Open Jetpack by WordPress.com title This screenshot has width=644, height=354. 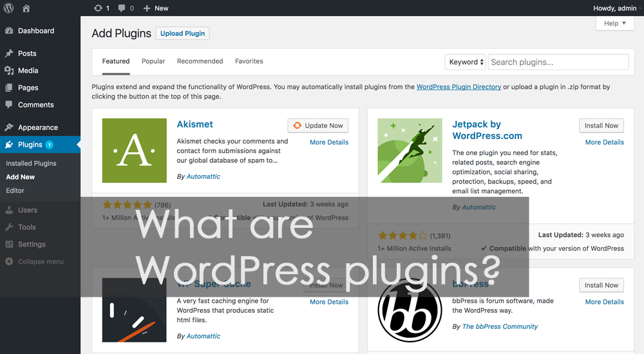(487, 130)
